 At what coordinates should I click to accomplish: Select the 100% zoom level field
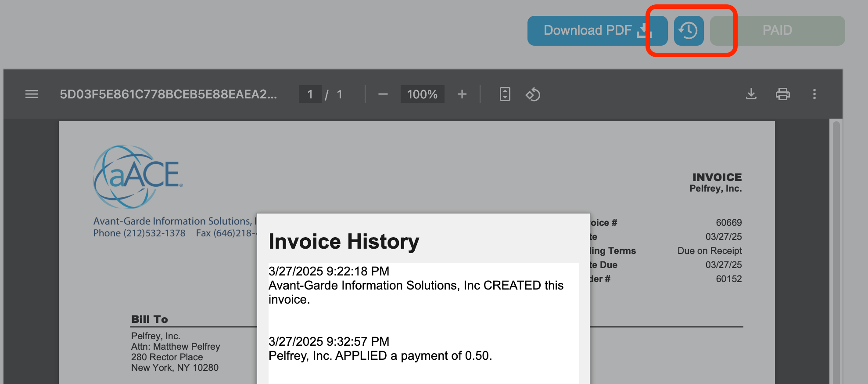click(x=422, y=94)
